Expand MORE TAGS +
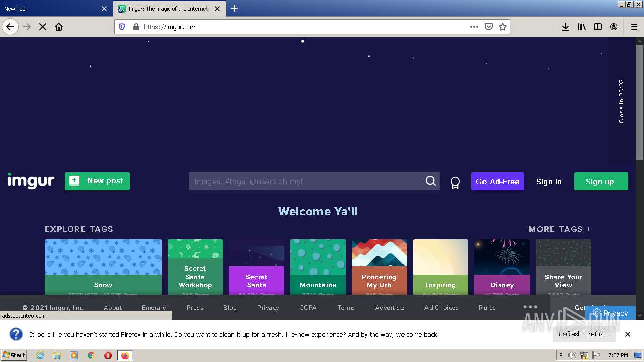This screenshot has width=644, height=362. pyautogui.click(x=559, y=229)
